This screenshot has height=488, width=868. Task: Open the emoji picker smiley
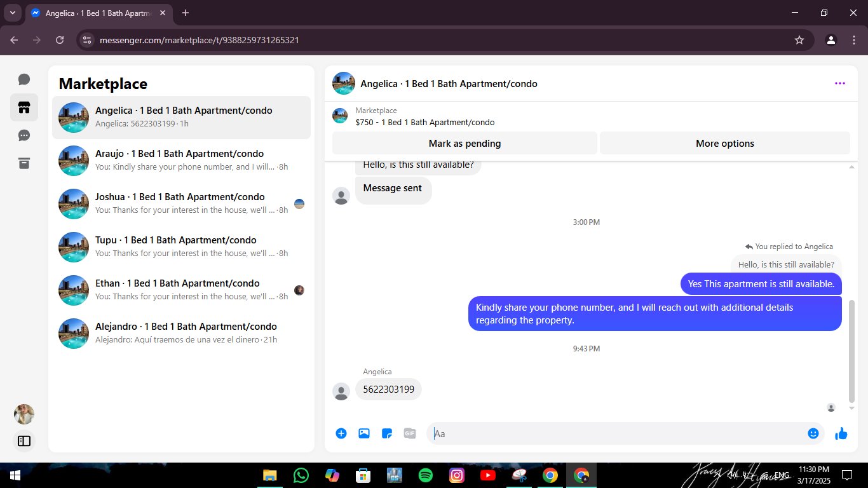(x=813, y=433)
